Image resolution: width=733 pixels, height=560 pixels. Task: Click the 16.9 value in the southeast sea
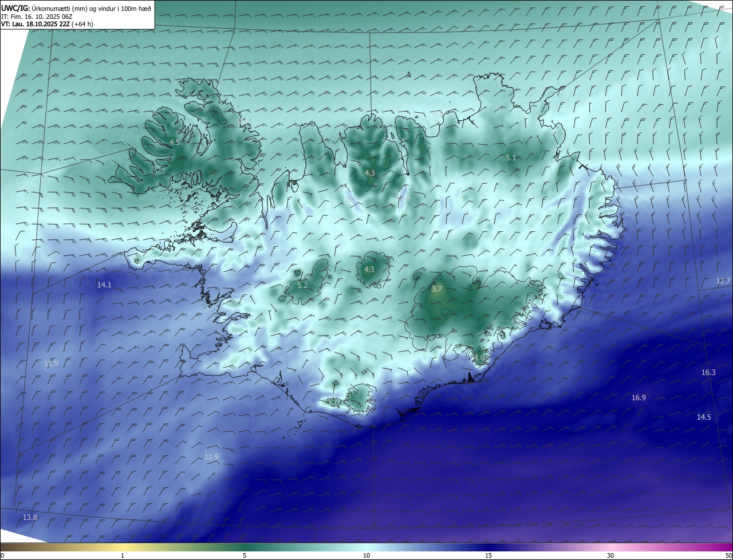pos(639,397)
